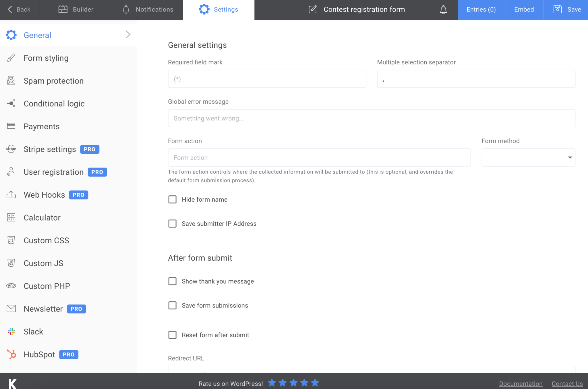
Task: Switch to the Builder tab
Action: click(x=83, y=9)
